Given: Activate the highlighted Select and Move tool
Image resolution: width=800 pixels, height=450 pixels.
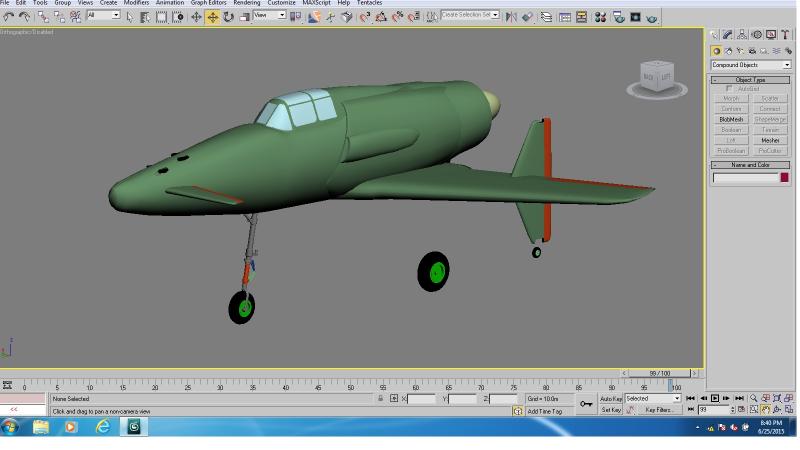Looking at the screenshot, I should tap(212, 17).
